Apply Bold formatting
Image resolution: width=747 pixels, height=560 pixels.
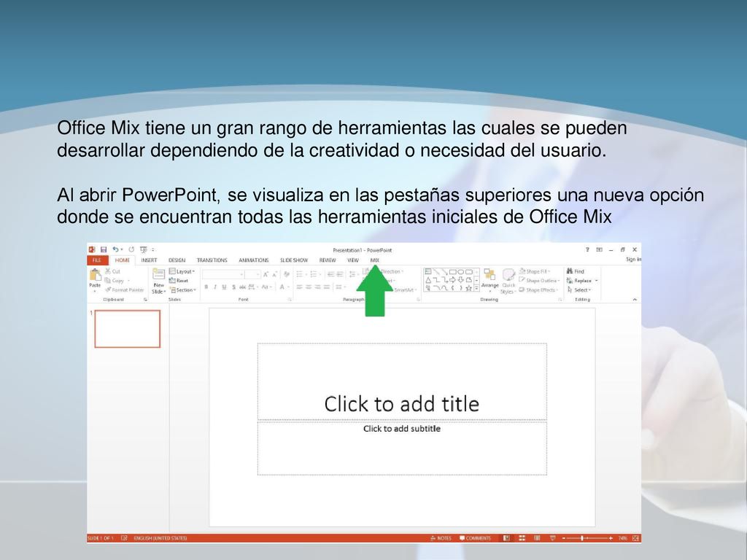coord(206,287)
